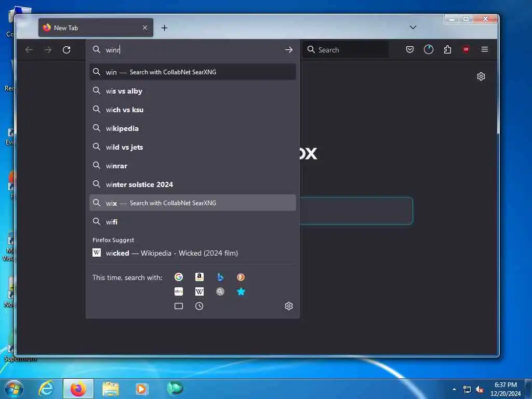The image size is (532, 399).
Task: Search this time with Google
Action: (x=179, y=277)
